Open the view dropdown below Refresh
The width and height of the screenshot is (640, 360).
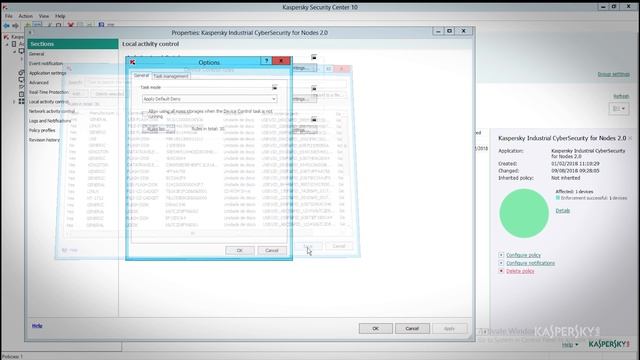(x=619, y=109)
